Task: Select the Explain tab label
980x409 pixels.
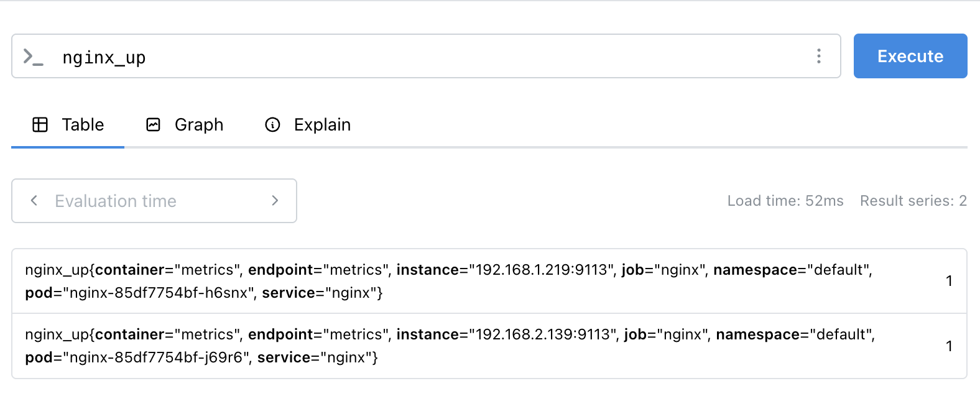Action: pyautogui.click(x=322, y=125)
